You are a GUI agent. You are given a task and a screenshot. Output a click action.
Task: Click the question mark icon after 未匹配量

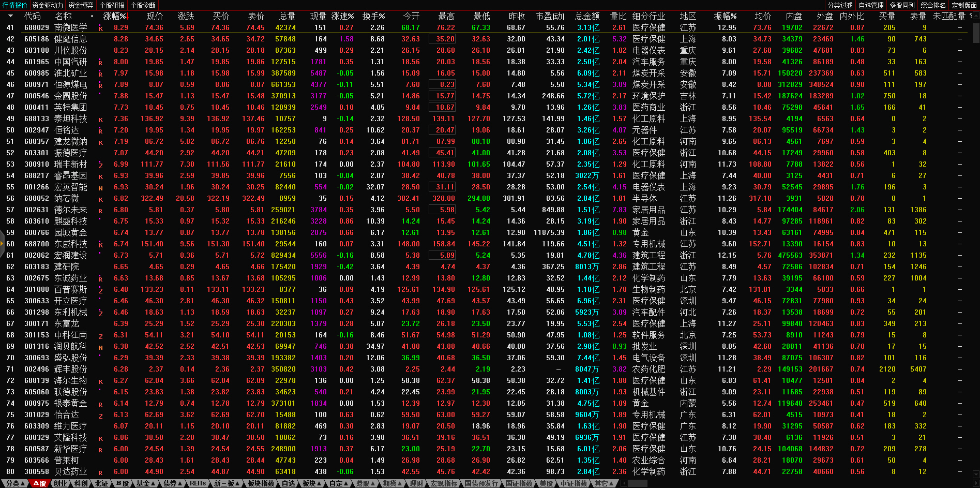(x=971, y=16)
